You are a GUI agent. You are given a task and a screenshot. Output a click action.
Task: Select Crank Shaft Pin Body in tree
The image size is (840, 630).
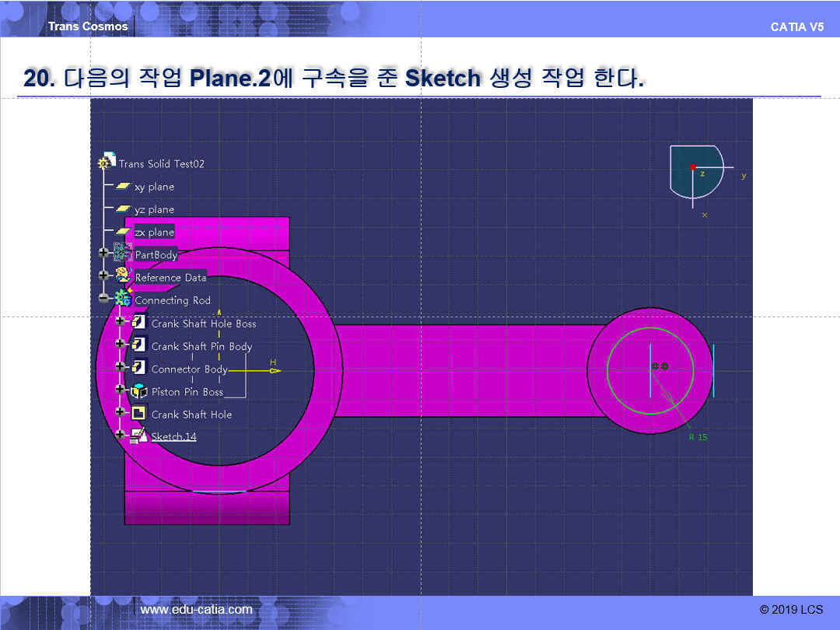click(x=201, y=346)
